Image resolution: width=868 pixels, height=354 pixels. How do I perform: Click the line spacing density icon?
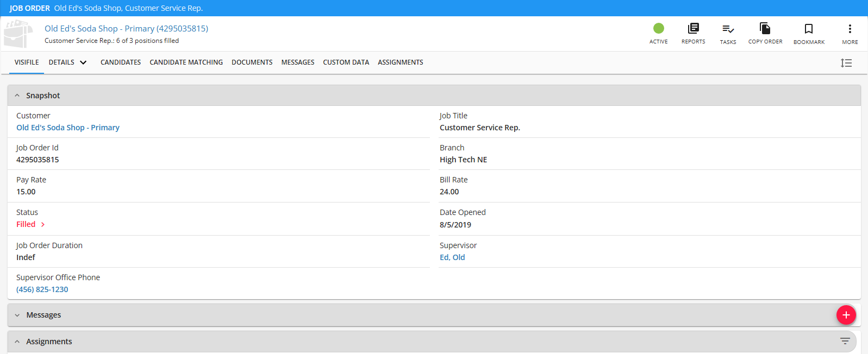click(x=846, y=63)
